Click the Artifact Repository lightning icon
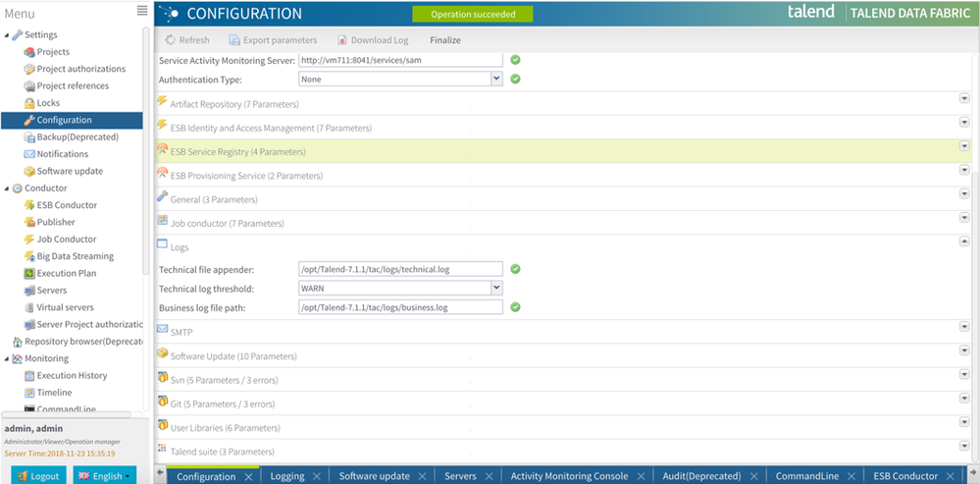The width and height of the screenshot is (980, 484). pyautogui.click(x=162, y=101)
